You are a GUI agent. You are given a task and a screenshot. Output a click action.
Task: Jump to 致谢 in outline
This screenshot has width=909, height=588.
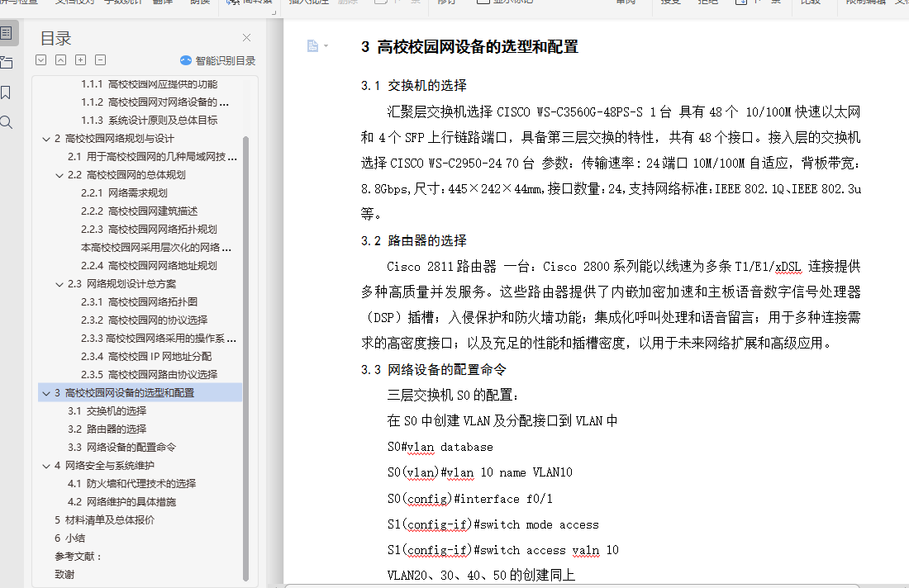click(64, 574)
